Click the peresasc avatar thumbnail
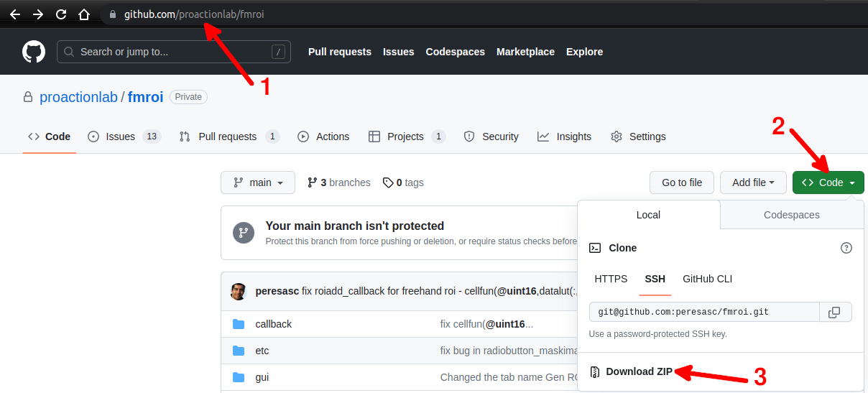868x393 pixels. pyautogui.click(x=238, y=291)
